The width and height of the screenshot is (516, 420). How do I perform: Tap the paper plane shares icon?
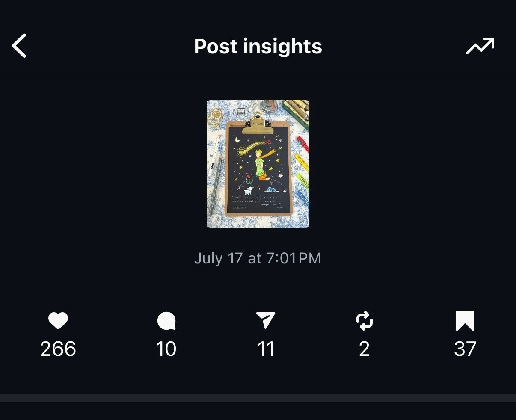point(265,320)
